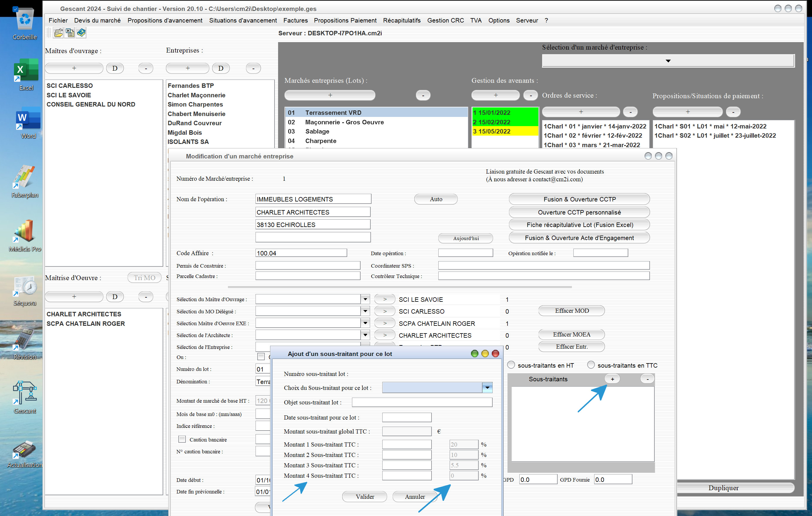The height and width of the screenshot is (516, 812).
Task: Open the 'Devis du marché' menu
Action: [97, 20]
